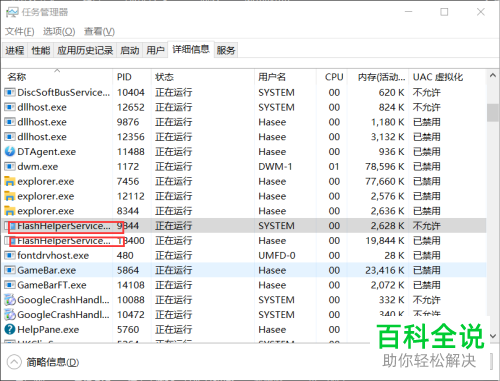Click memory value 23,416 K
This screenshot has height=381, width=500.
click(385, 270)
